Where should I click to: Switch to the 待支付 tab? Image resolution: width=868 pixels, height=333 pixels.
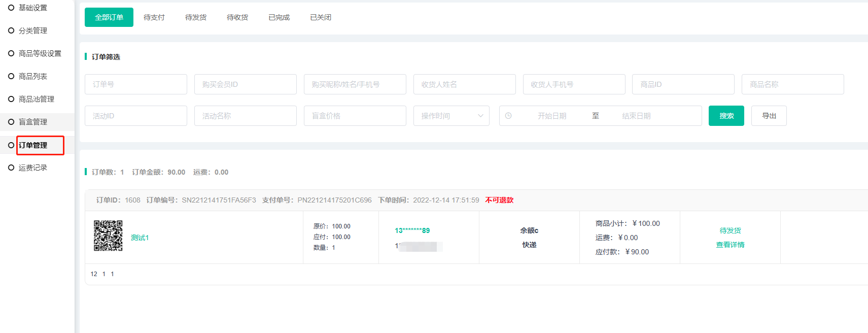[x=154, y=17]
